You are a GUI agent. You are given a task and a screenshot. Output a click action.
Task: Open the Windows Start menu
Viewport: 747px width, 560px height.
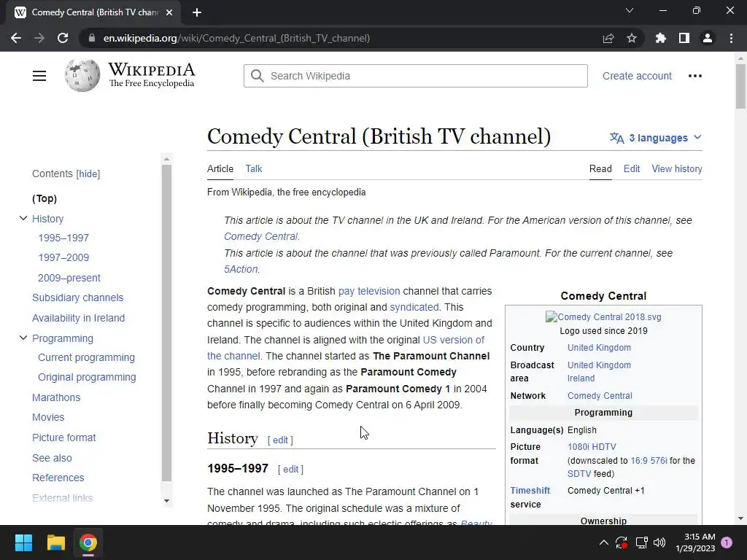[x=23, y=542]
